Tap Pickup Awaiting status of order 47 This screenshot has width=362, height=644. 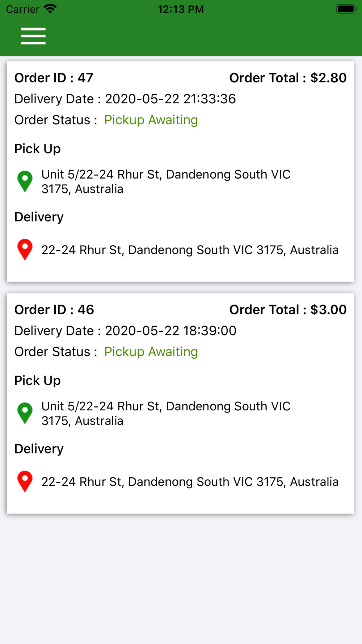point(151,120)
